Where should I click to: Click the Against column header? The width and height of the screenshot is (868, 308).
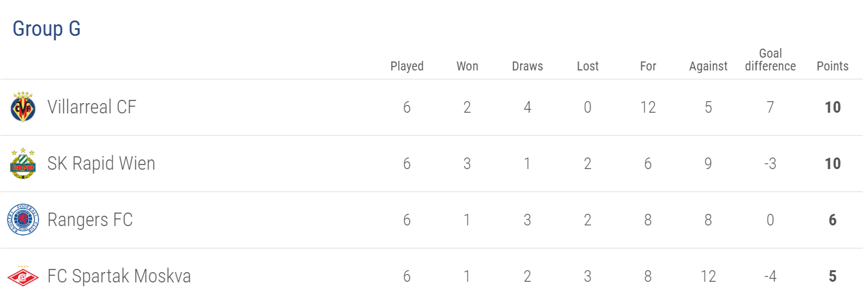(708, 66)
